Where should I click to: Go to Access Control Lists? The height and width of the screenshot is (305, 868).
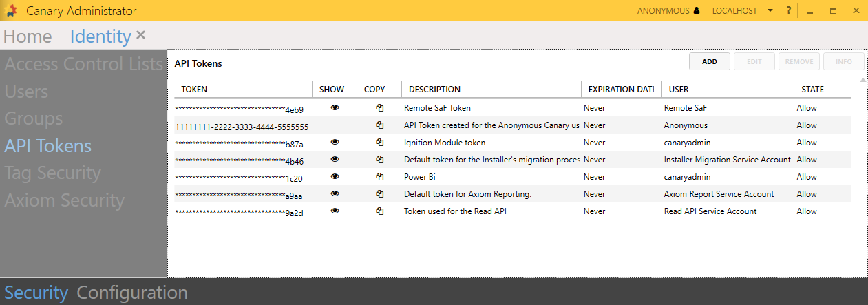click(83, 65)
